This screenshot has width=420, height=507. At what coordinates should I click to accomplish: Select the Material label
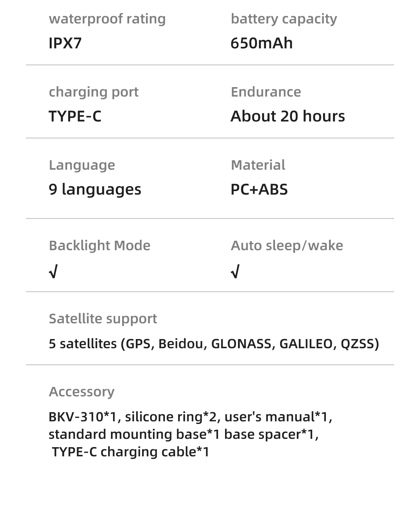(258, 165)
